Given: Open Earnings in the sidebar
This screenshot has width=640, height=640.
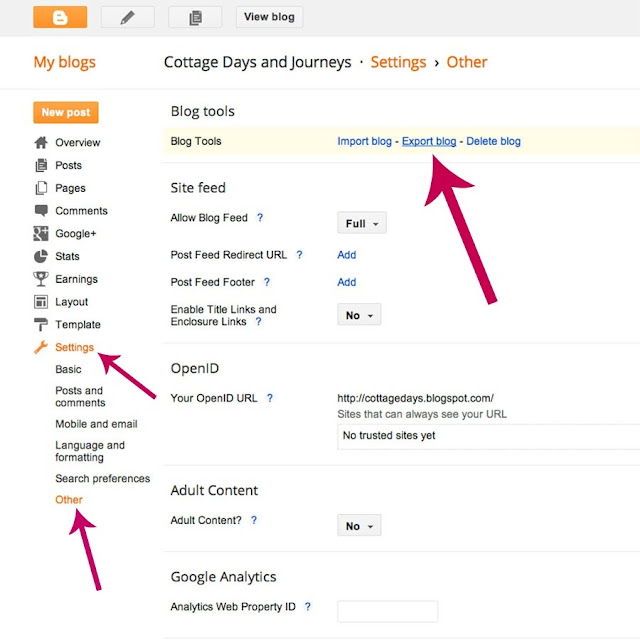Looking at the screenshot, I should (76, 279).
